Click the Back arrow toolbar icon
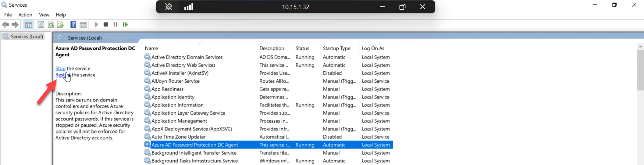 point(6,24)
